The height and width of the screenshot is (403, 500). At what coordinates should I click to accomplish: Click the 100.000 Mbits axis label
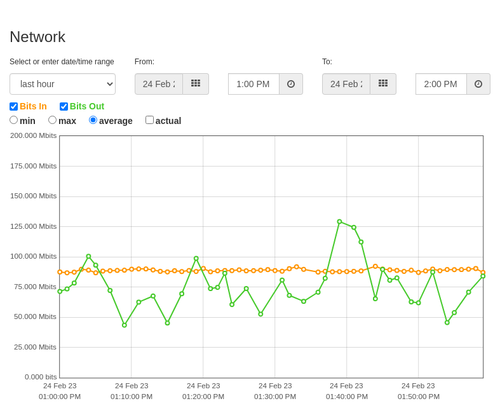[x=33, y=257]
